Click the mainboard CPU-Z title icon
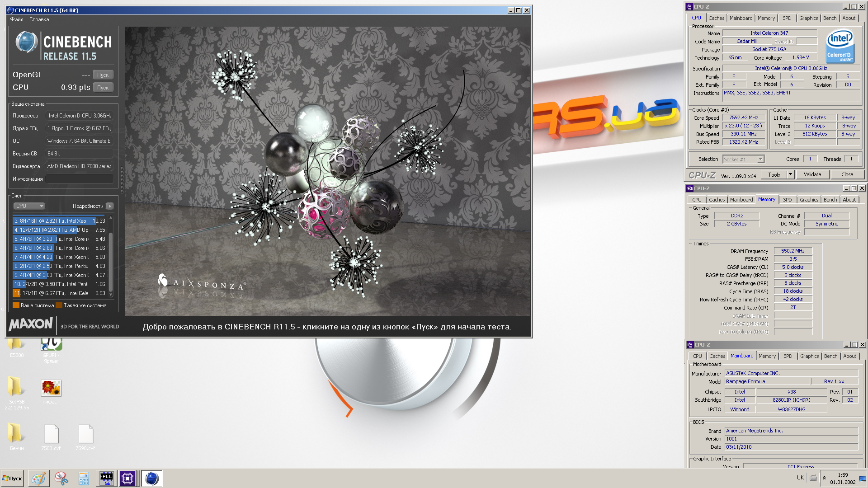Viewport: 868px width, 488px height. tap(690, 345)
